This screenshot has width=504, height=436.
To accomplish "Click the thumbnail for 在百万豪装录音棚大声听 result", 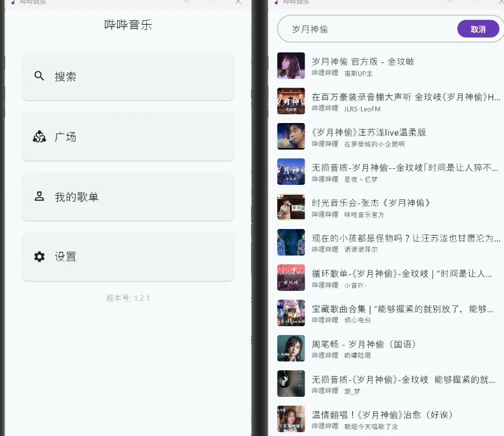I will click(x=291, y=101).
